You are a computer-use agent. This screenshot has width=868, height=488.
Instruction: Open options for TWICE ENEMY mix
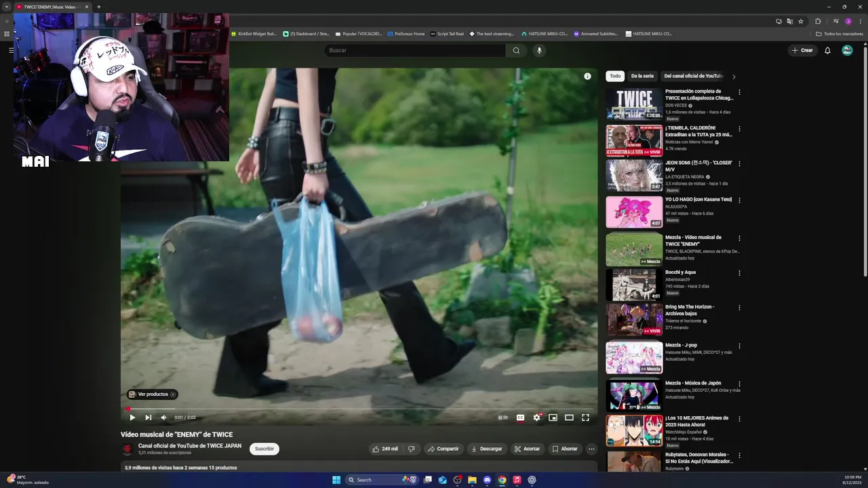(x=739, y=239)
